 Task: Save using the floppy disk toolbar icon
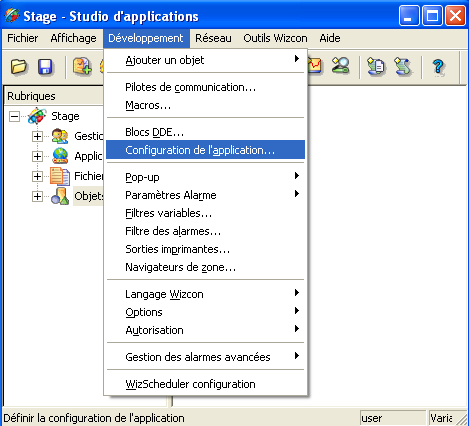click(45, 66)
